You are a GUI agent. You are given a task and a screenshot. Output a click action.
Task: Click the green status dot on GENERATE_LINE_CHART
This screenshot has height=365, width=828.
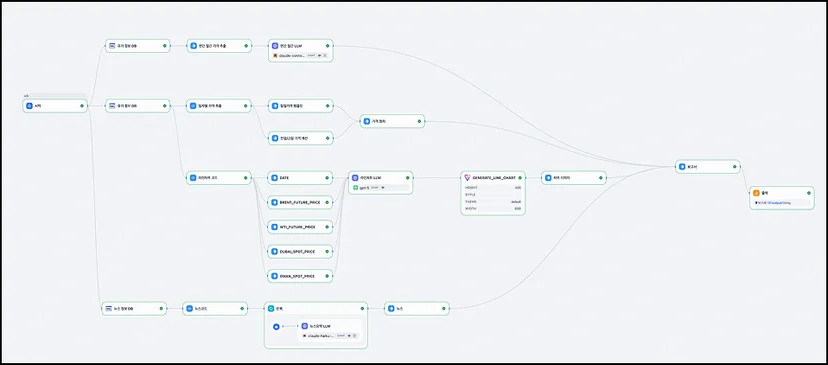tap(520, 178)
